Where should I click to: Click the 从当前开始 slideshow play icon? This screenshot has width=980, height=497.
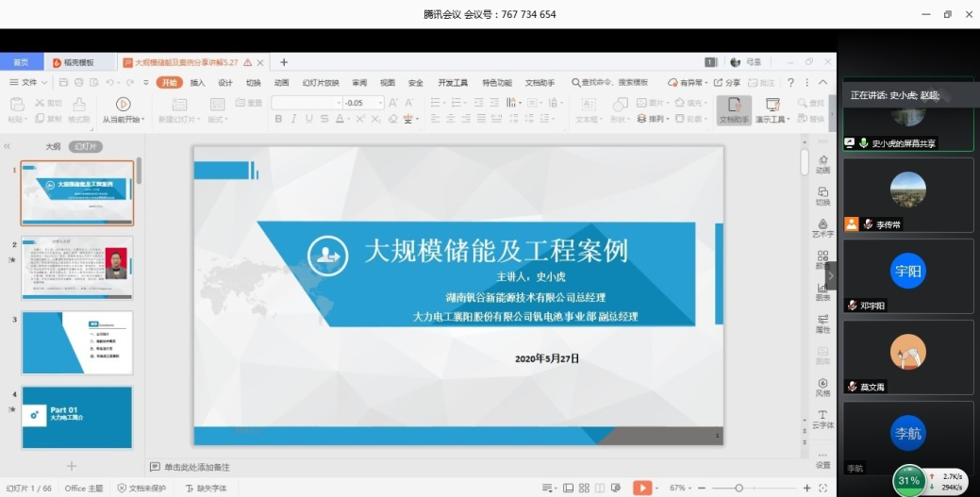(x=123, y=104)
